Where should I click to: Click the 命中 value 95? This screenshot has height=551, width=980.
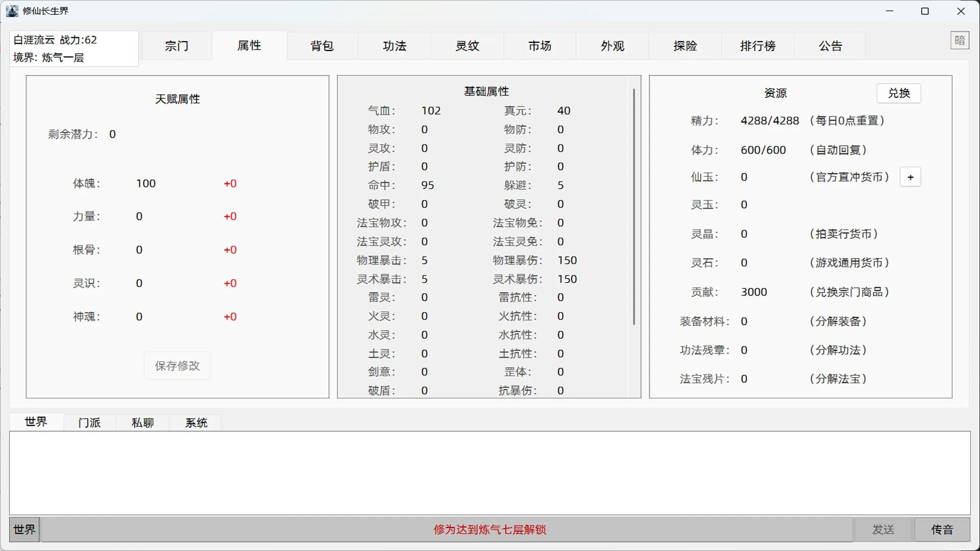pos(428,185)
